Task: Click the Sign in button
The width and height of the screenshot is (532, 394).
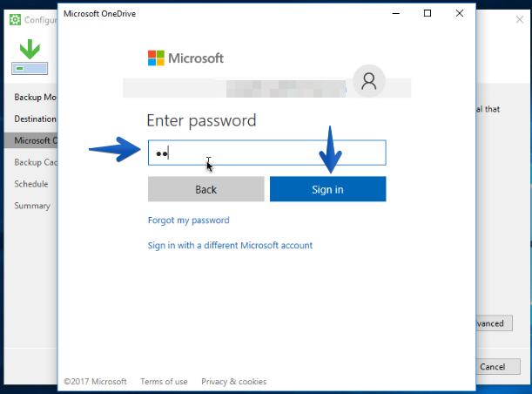Action: [327, 189]
